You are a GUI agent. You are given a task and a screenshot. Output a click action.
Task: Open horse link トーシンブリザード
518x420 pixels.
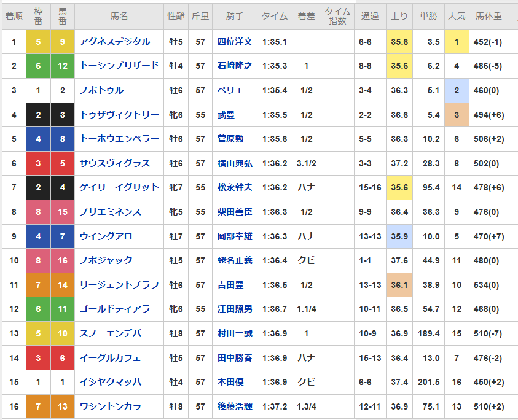[x=119, y=66]
